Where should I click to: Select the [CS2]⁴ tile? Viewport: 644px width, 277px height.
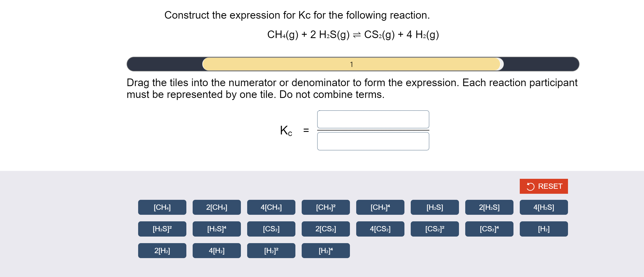(489, 229)
